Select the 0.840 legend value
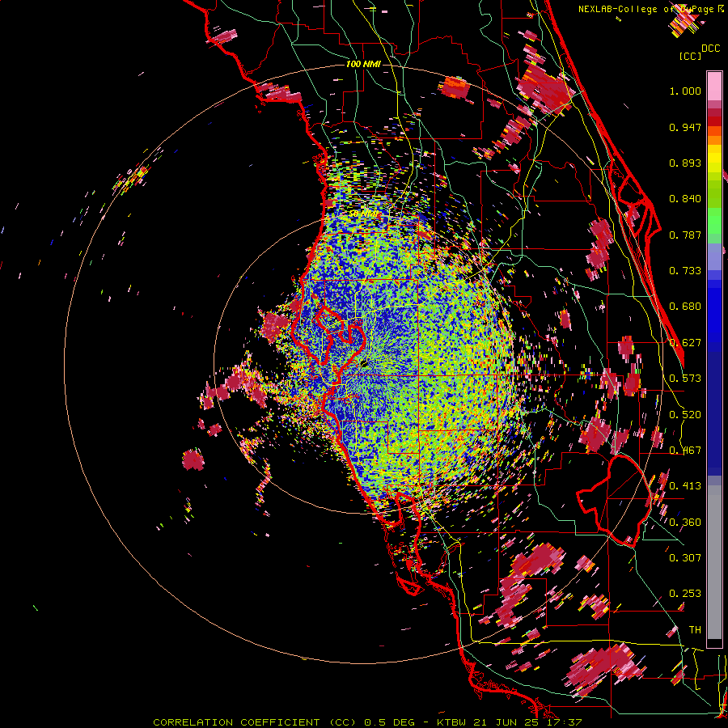Image resolution: width=728 pixels, height=728 pixels. [685, 199]
